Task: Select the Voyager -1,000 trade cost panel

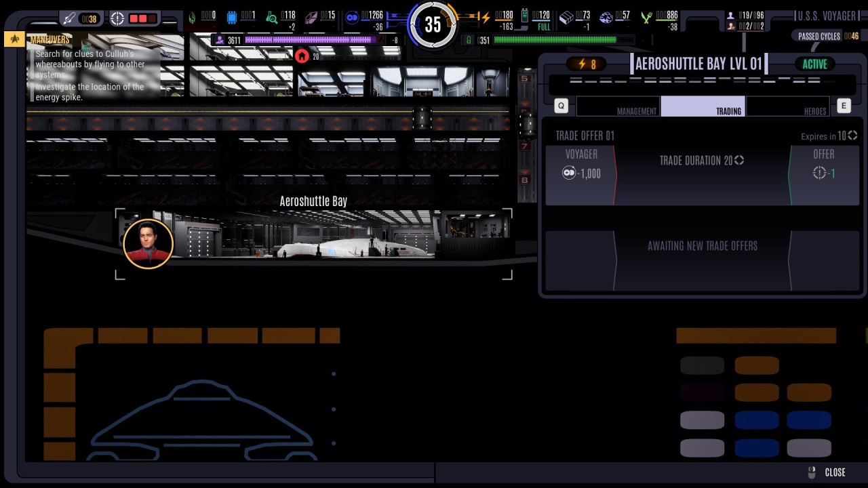Action: pos(581,174)
